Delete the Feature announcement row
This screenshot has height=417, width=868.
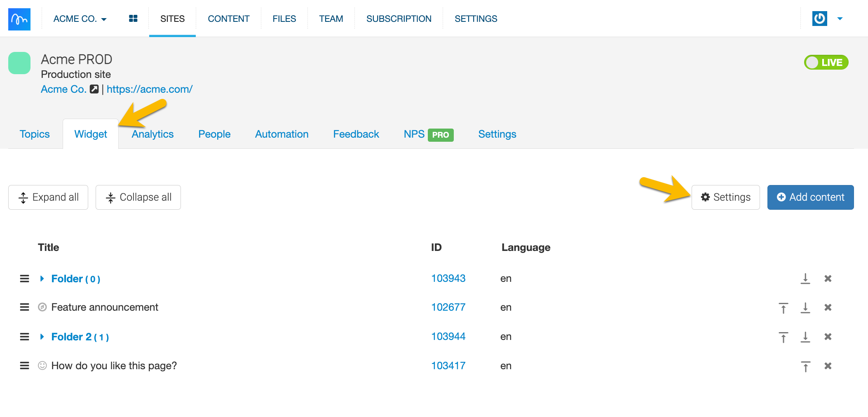[828, 307]
